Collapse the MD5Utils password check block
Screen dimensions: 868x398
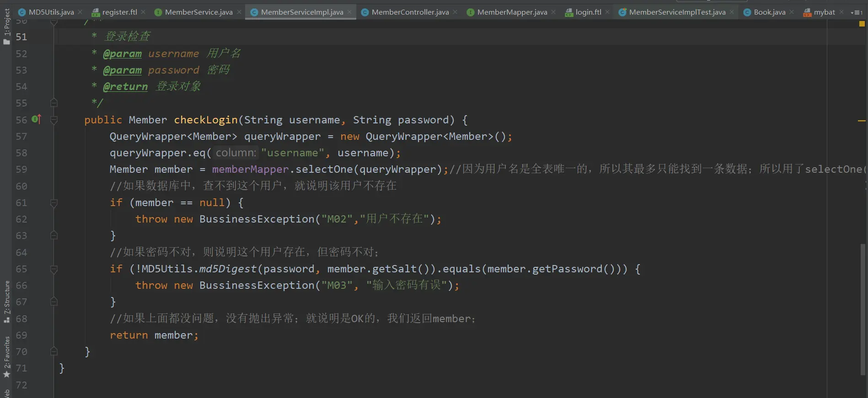(x=54, y=269)
